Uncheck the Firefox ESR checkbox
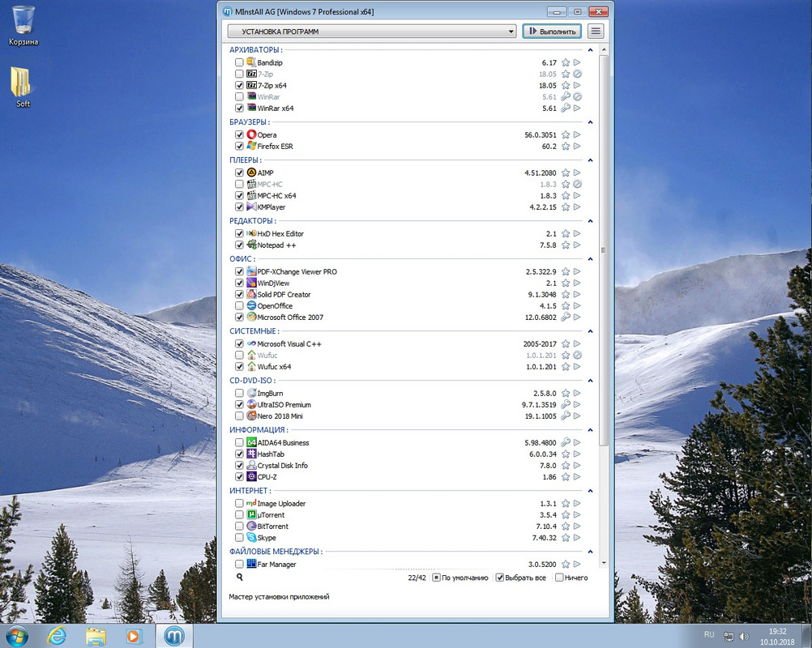 239,146
